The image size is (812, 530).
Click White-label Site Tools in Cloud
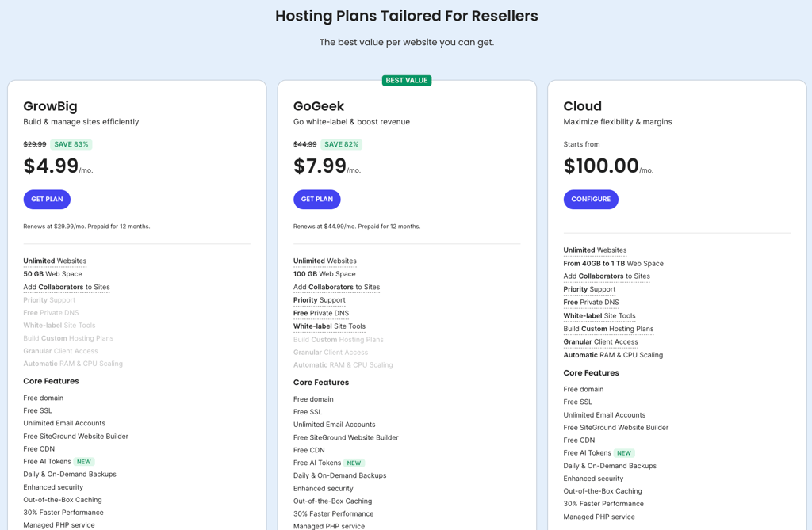[599, 316]
